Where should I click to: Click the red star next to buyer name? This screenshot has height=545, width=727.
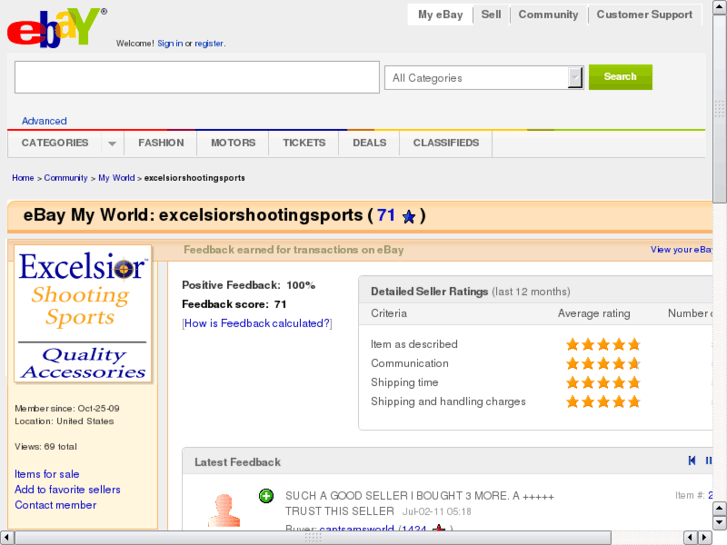[x=439, y=528]
